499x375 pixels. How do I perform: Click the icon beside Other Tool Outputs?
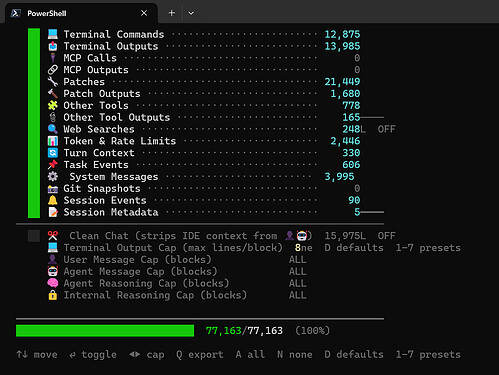(x=53, y=117)
